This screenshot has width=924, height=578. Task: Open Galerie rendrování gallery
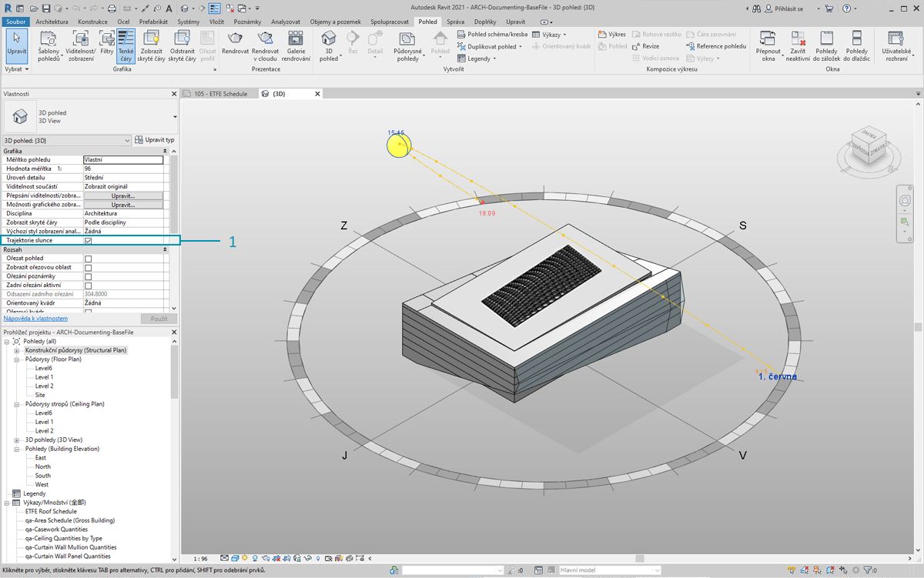click(296, 45)
